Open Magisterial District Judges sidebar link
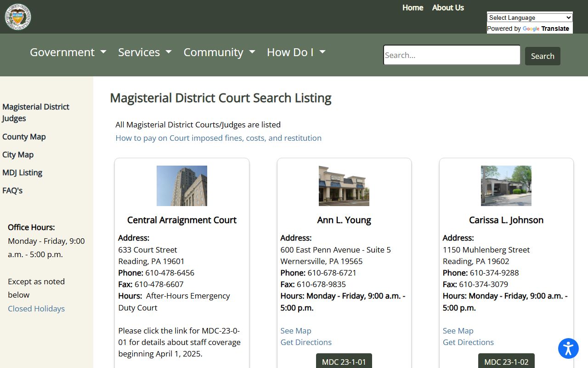This screenshot has width=588, height=368. 35,112
